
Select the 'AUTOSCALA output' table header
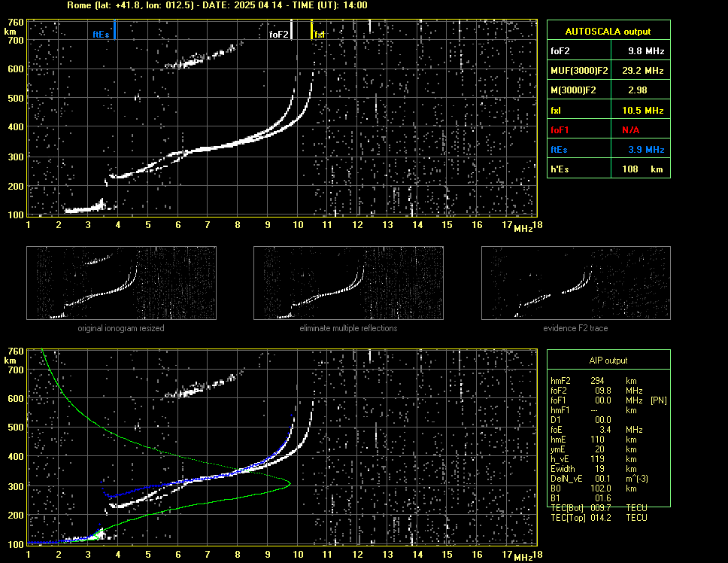(x=608, y=32)
